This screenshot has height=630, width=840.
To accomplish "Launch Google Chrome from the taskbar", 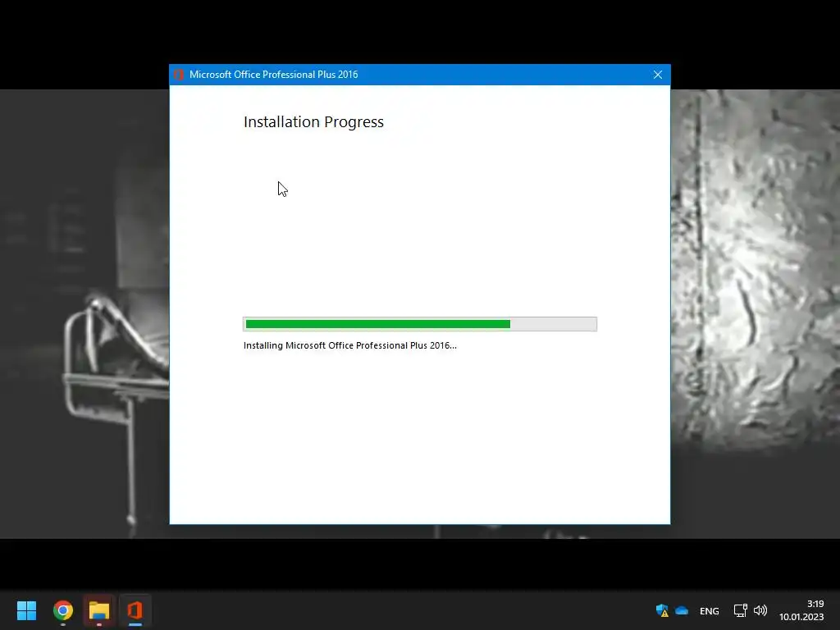I will click(62, 610).
